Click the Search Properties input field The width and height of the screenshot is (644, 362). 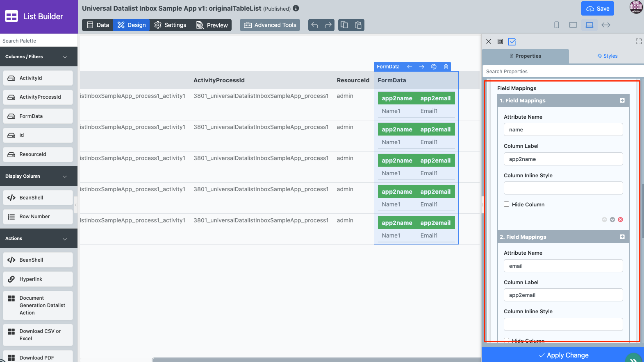pyautogui.click(x=562, y=71)
